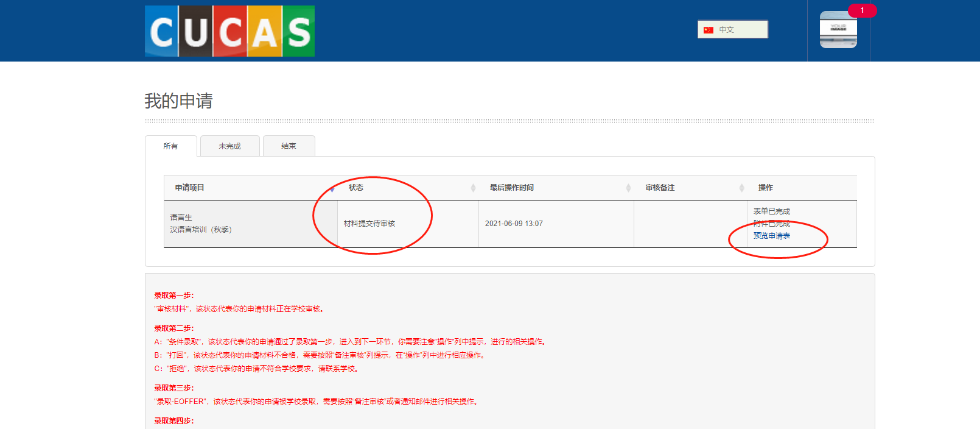Click sort arrow in 申请项目 column
Viewport: 980px width, 429px height.
coord(332,188)
